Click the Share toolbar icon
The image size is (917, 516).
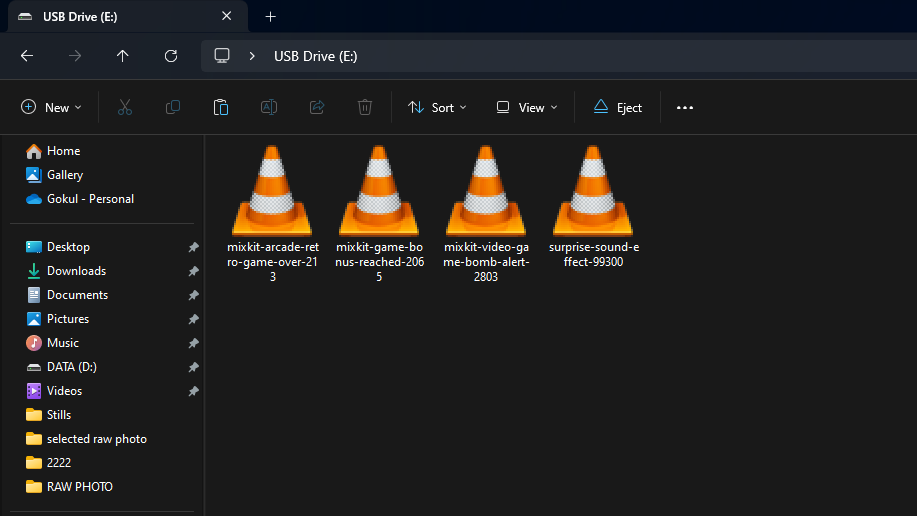316,108
